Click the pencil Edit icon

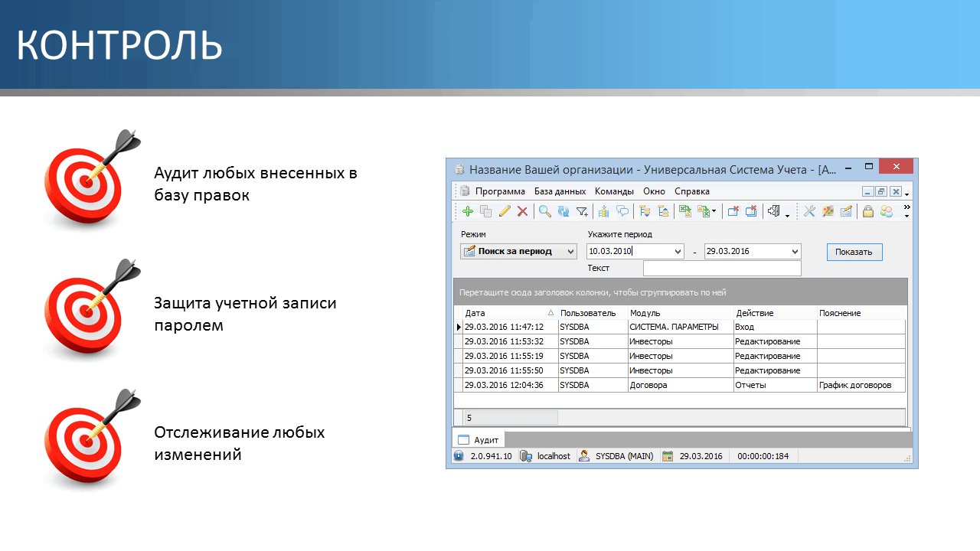(505, 211)
